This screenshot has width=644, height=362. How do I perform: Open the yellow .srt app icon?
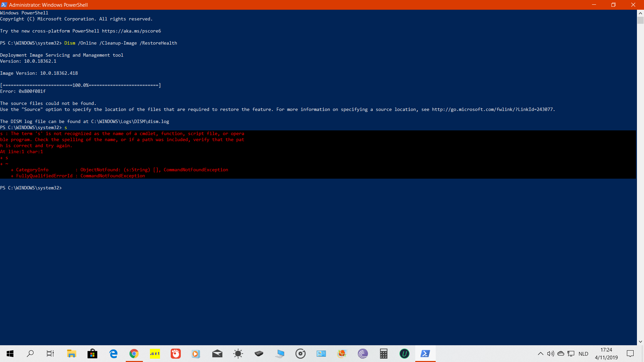pos(155,354)
